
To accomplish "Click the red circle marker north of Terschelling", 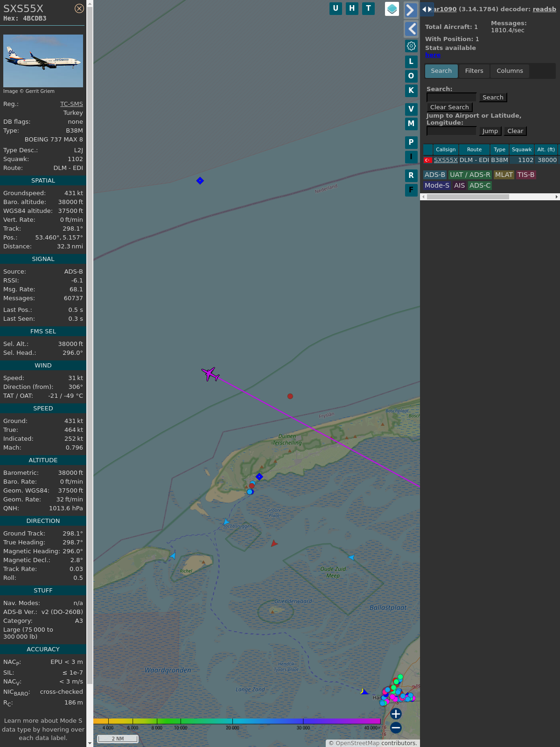I will (290, 396).
